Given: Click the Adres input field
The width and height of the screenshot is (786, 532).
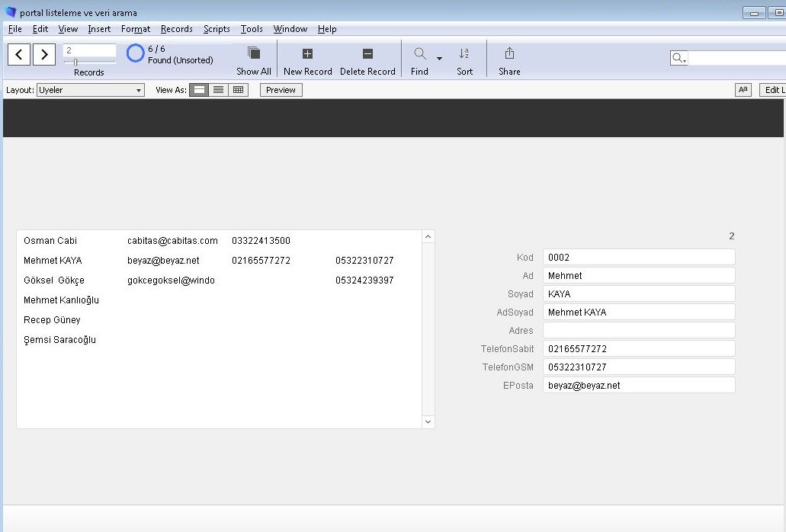Looking at the screenshot, I should tap(638, 331).
